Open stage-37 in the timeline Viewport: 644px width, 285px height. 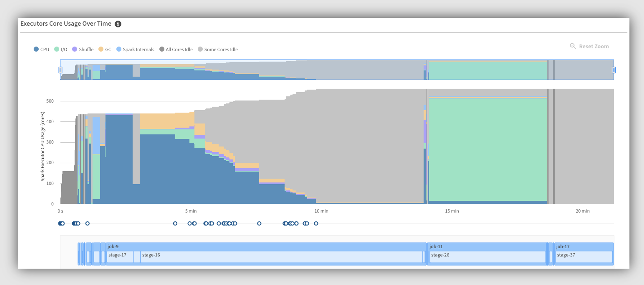pos(584,257)
